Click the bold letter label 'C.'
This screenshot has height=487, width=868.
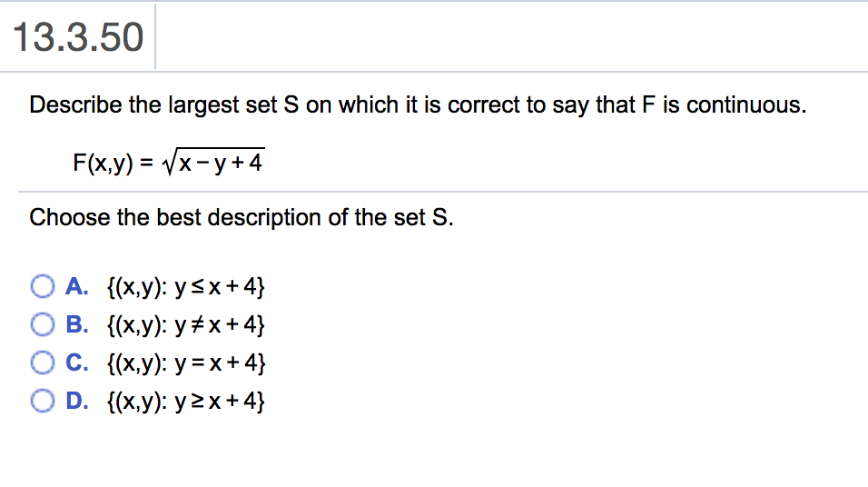tap(77, 363)
